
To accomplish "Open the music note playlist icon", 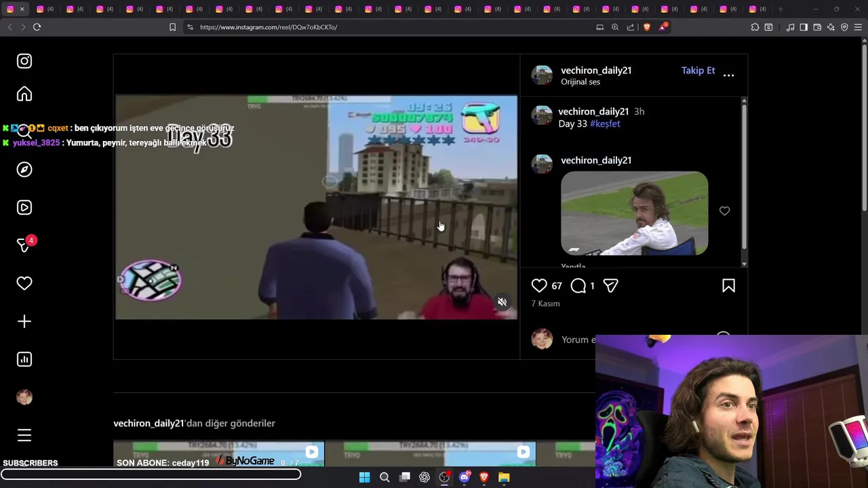I will point(790,27).
